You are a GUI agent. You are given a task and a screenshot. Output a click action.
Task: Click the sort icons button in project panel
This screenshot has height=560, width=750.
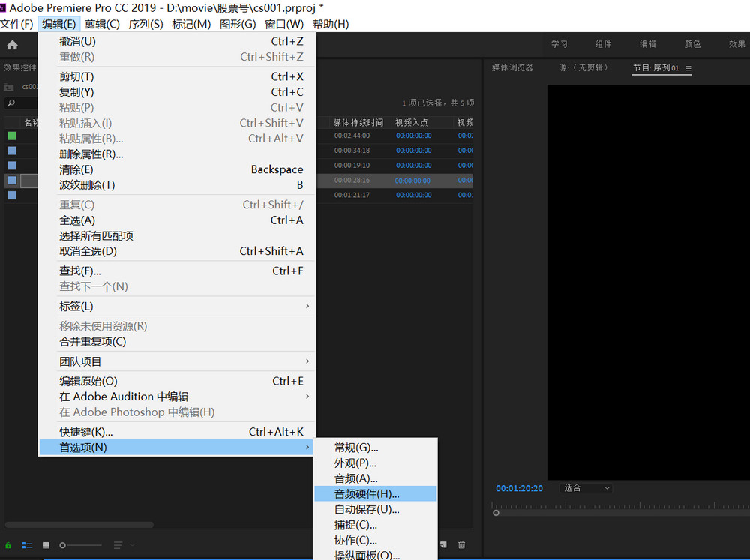tap(118, 545)
